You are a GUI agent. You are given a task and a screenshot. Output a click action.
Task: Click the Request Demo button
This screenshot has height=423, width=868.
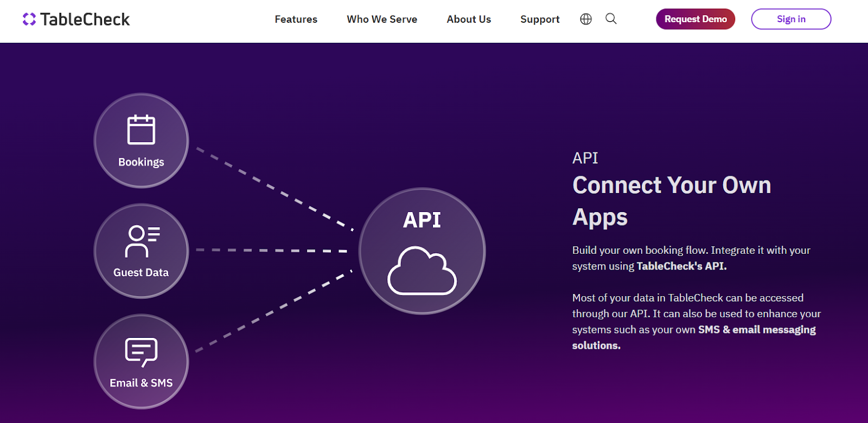pyautogui.click(x=695, y=19)
